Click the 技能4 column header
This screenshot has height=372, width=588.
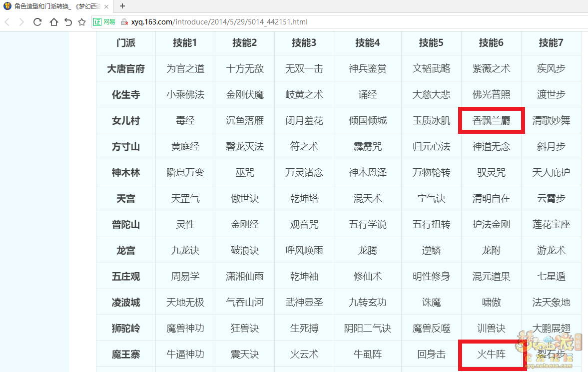click(368, 43)
